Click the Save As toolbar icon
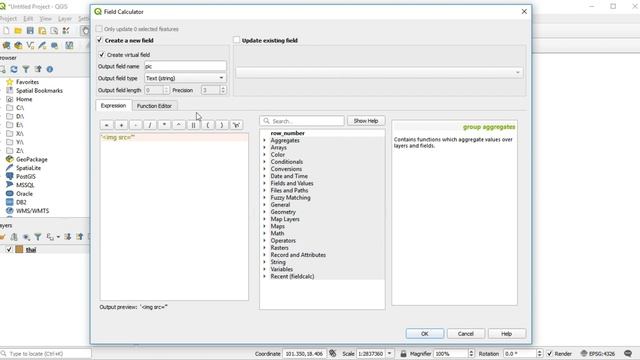The height and width of the screenshot is (360, 640). tap(42, 31)
